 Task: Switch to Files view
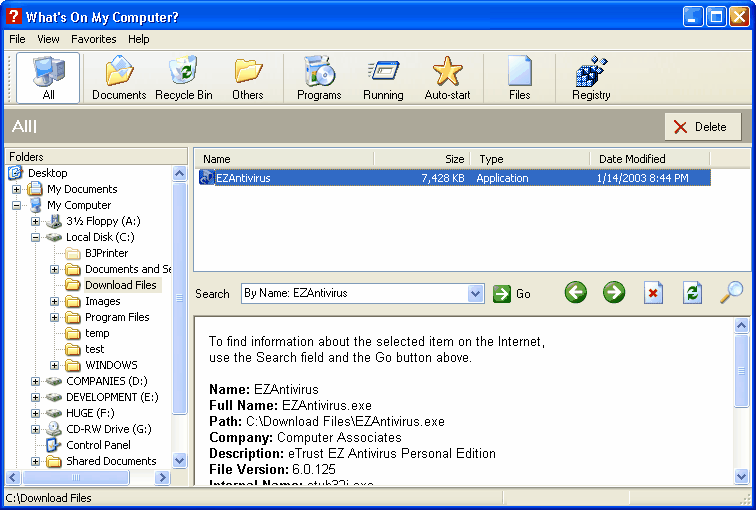pos(519,78)
